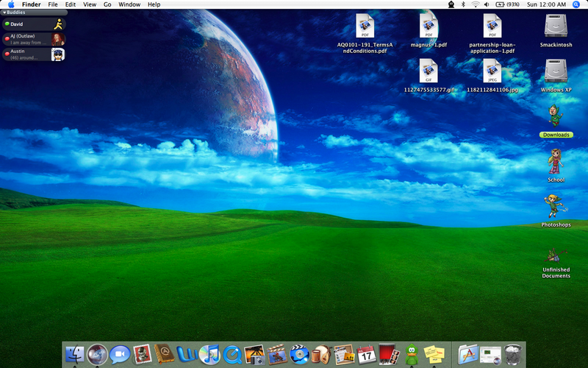
Task: Open the View menu
Action: (90, 4)
